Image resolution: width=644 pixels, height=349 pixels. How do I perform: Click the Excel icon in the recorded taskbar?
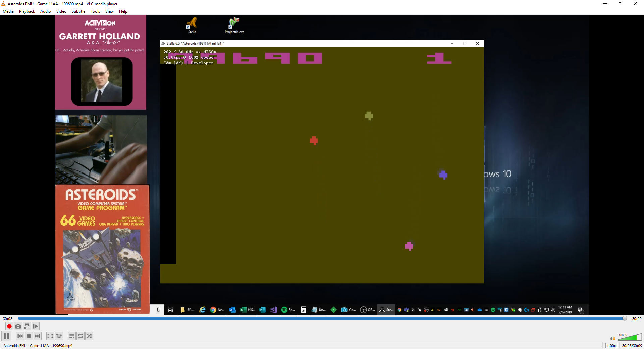click(243, 310)
